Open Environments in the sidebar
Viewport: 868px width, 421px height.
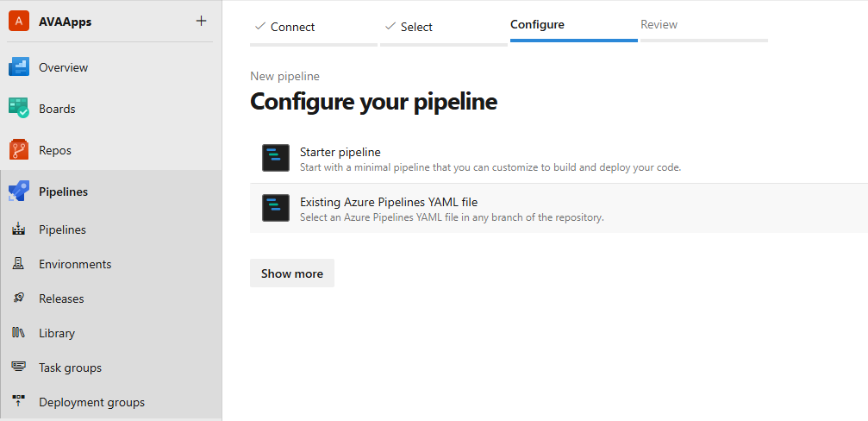click(x=75, y=264)
